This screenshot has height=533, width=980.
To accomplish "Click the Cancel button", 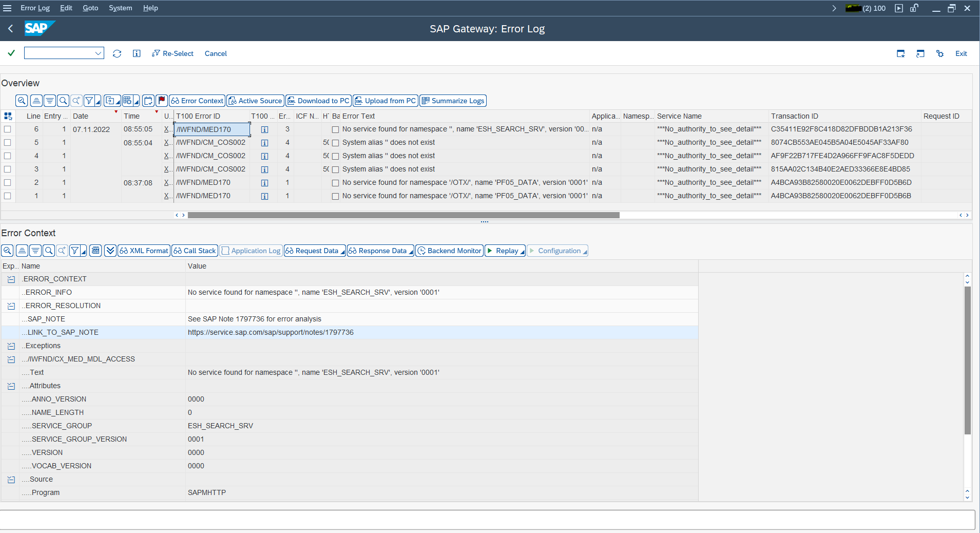I will pos(216,53).
